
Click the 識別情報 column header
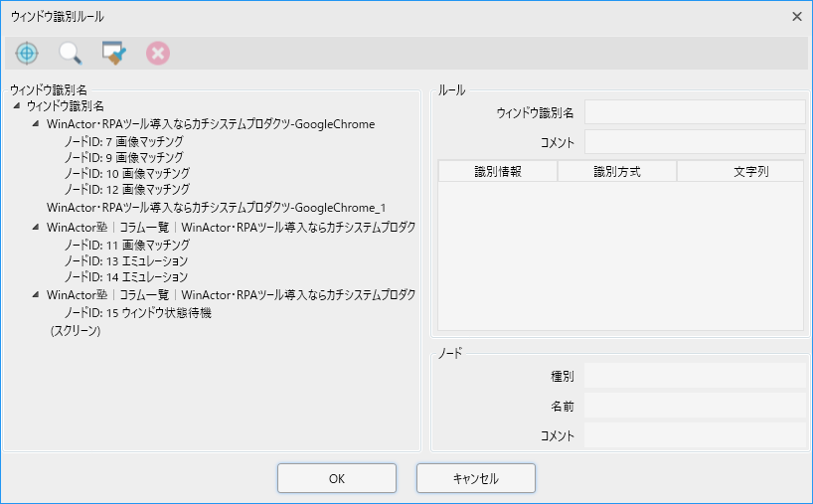[498, 172]
